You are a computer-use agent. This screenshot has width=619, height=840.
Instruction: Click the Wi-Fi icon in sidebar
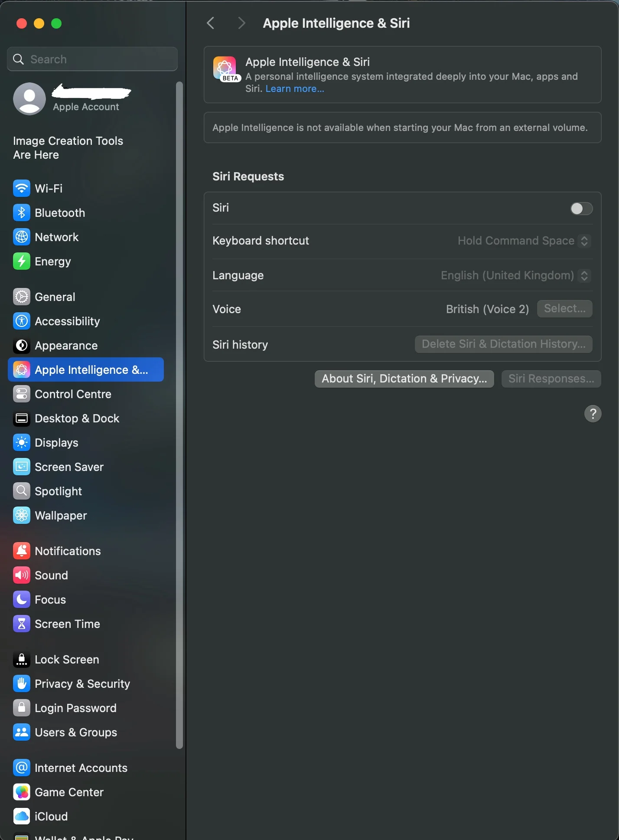pos(22,188)
